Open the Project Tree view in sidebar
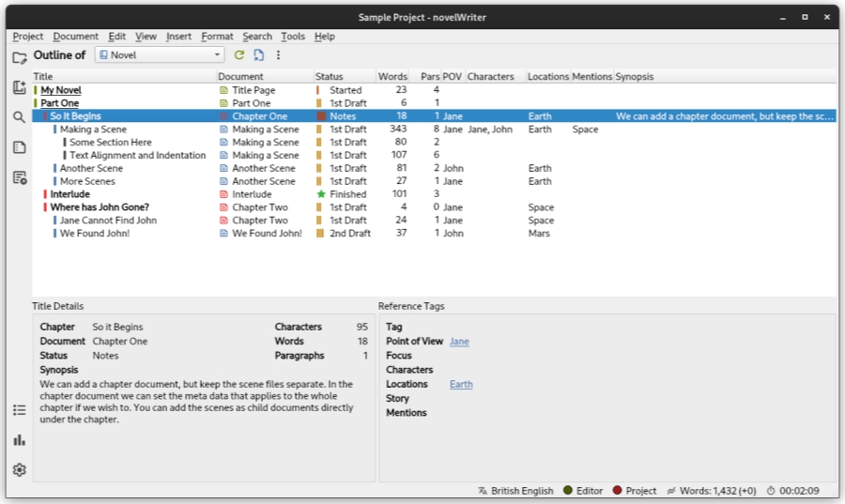 tap(19, 57)
